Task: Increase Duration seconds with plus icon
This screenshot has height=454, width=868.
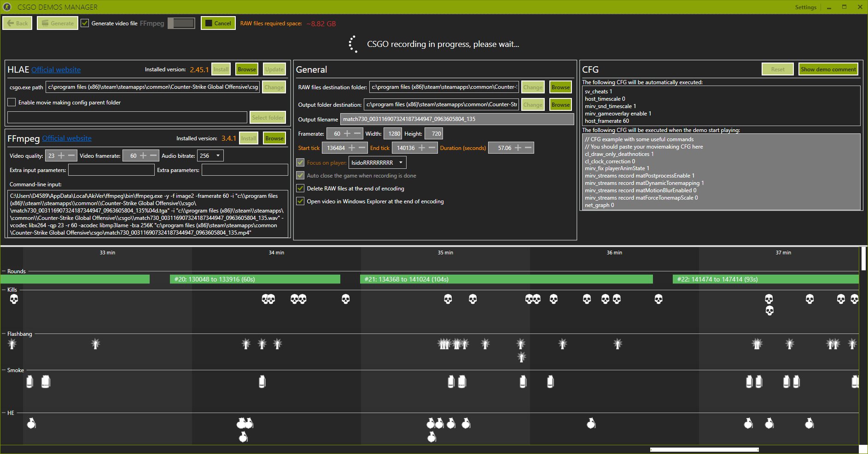Action: (x=518, y=148)
